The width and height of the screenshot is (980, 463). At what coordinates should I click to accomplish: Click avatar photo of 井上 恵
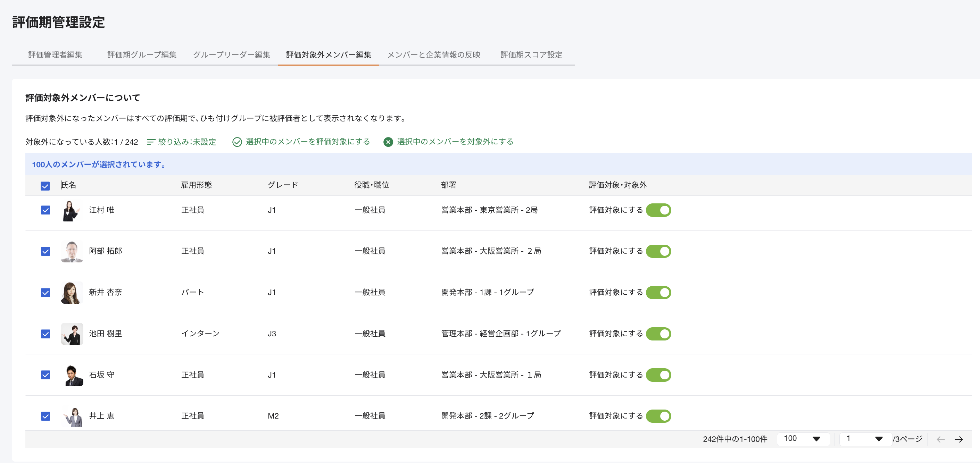pos(72,417)
